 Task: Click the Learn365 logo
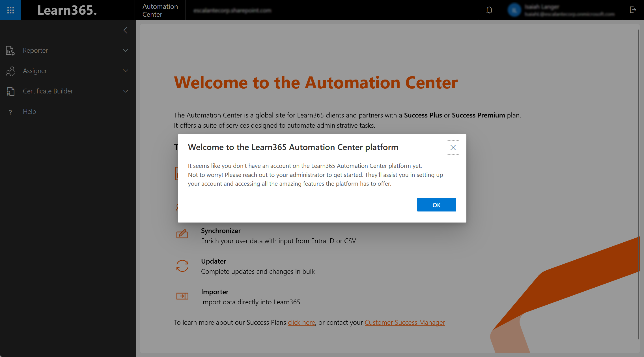(68, 10)
